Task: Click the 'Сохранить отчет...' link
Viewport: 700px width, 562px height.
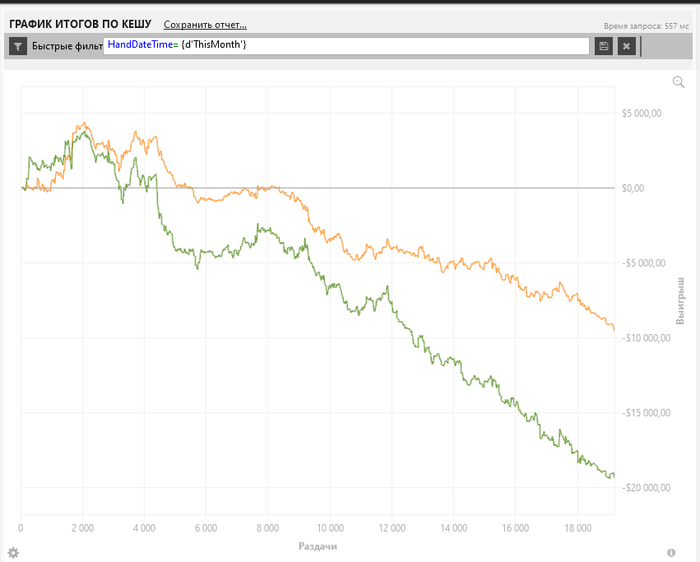Action: point(205,25)
